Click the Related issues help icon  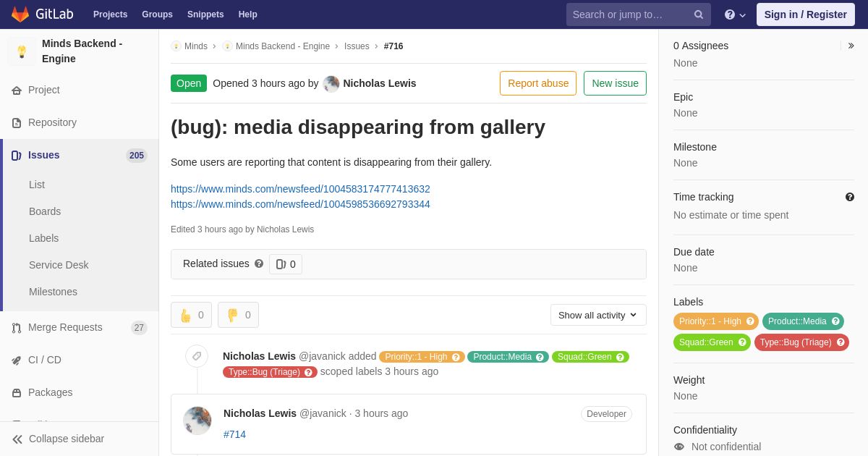point(259,263)
